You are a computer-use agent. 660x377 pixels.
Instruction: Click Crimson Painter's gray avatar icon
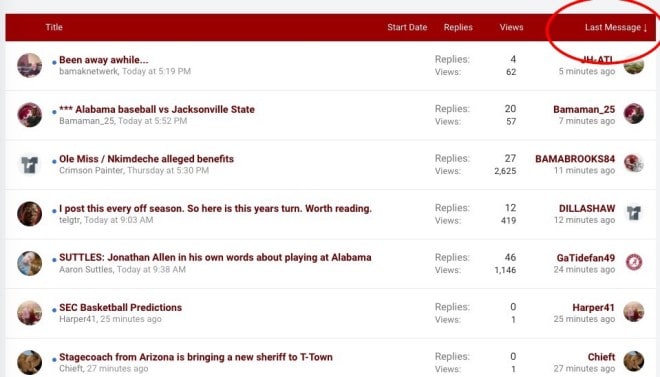(x=29, y=165)
